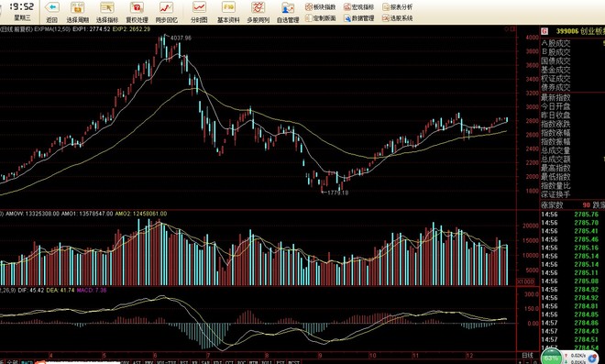Image resolution: width=605 pixels, height=364 pixels.
Task: Click the small box icons at chart top-right
Action: coord(510,29)
